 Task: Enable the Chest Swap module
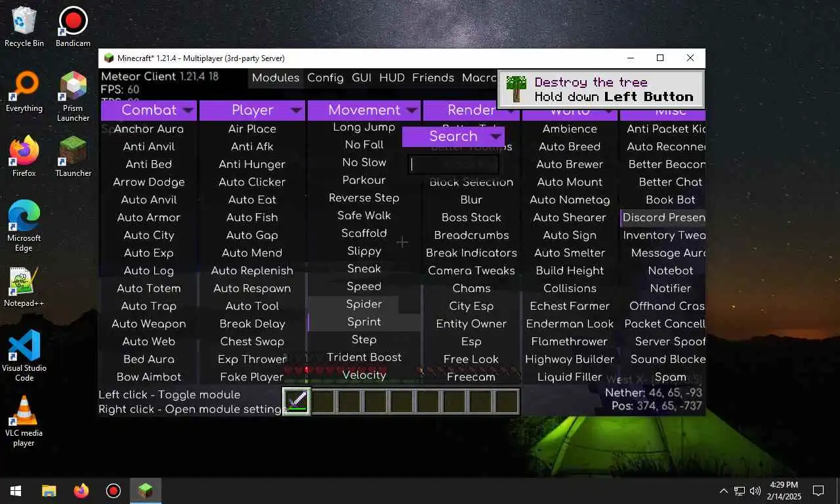252,342
